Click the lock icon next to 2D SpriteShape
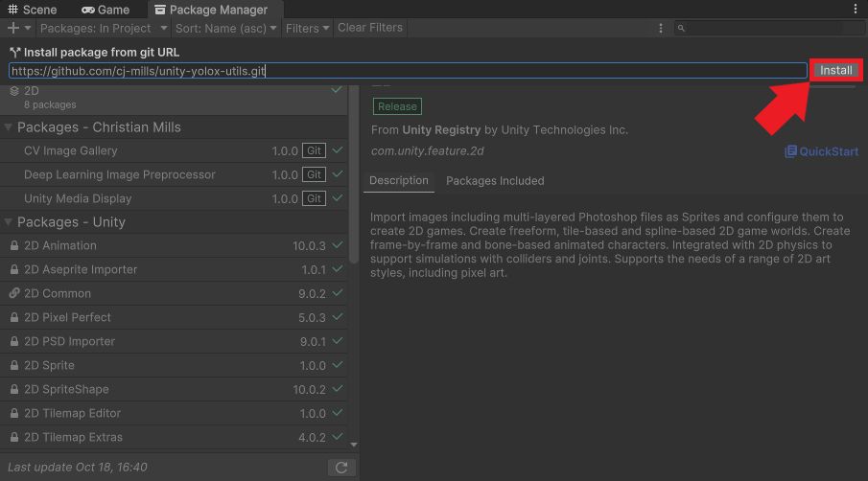 coord(13,389)
